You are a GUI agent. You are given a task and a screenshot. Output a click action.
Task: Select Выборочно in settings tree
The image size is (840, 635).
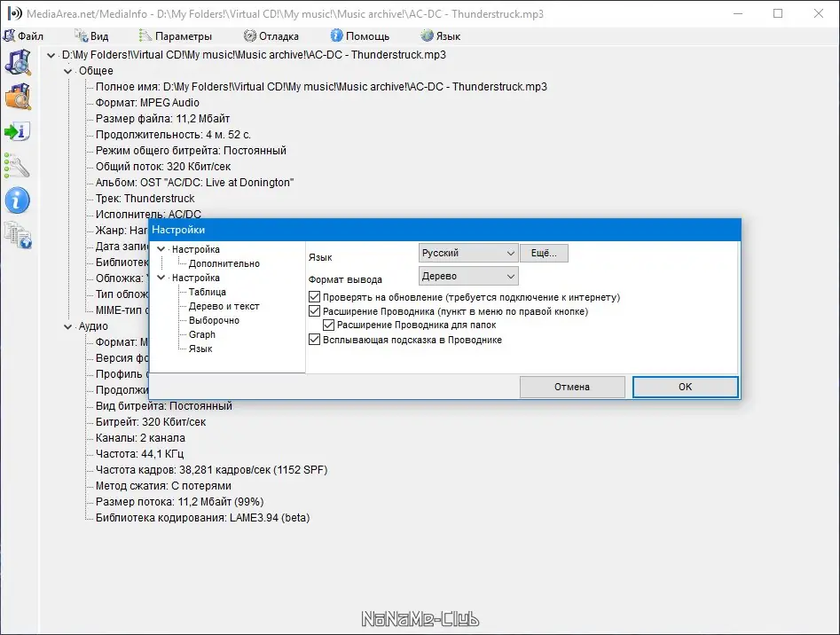pos(214,320)
